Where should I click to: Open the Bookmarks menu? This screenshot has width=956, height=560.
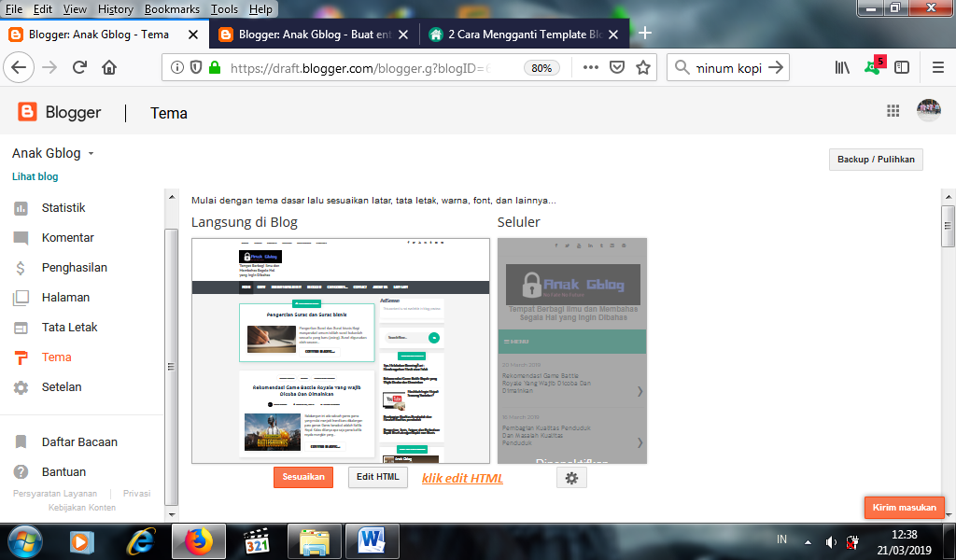tap(172, 9)
